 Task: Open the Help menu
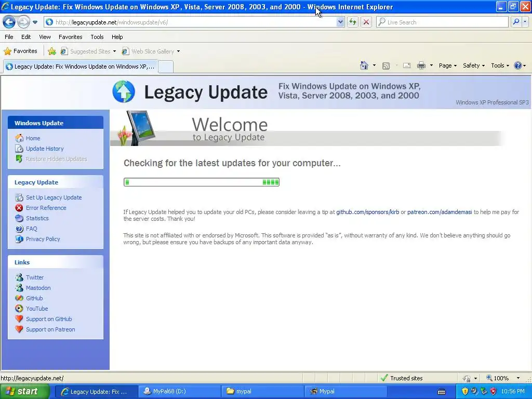pyautogui.click(x=117, y=37)
